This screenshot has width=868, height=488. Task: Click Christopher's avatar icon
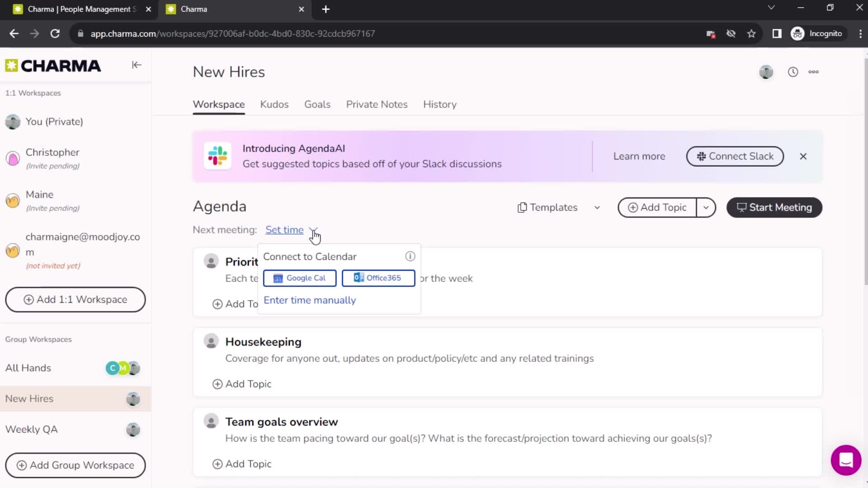point(13,158)
